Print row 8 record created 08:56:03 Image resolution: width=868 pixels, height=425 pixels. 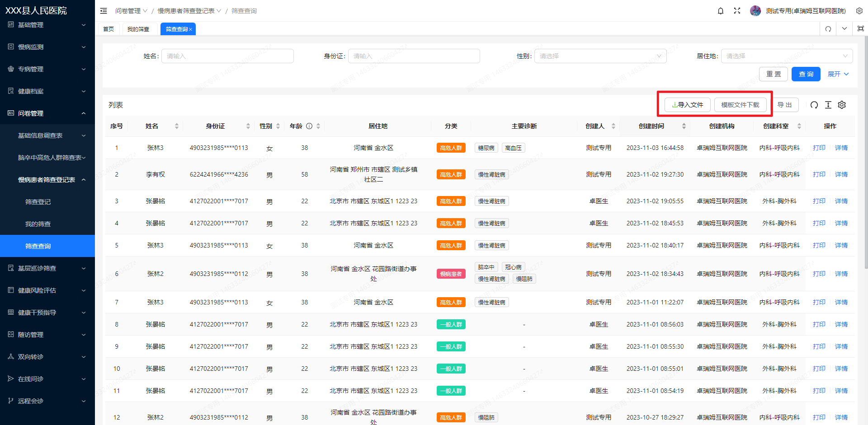pyautogui.click(x=819, y=324)
